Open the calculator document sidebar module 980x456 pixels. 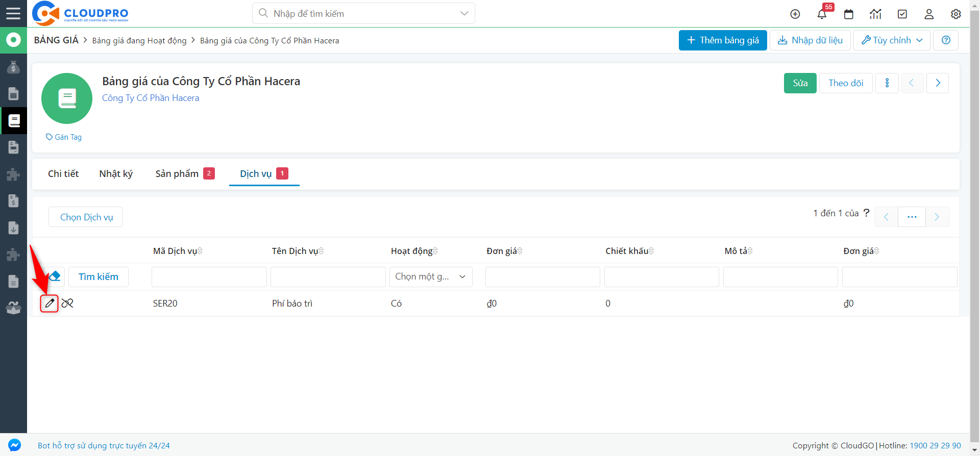13,94
